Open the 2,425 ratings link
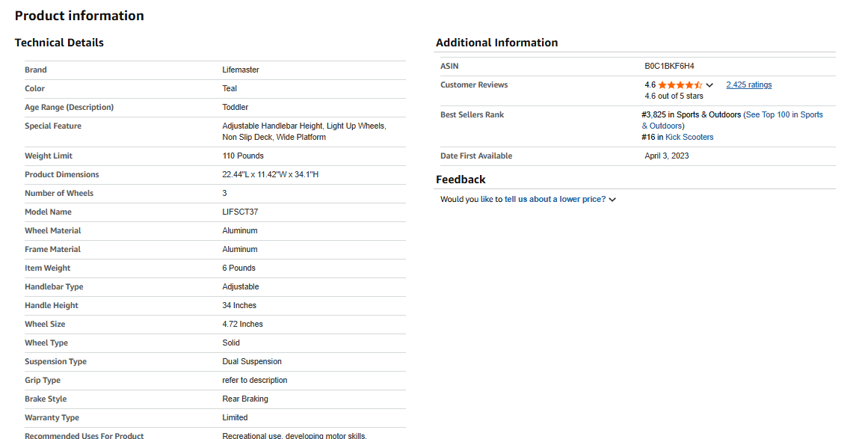The width and height of the screenshot is (868, 439). click(748, 85)
